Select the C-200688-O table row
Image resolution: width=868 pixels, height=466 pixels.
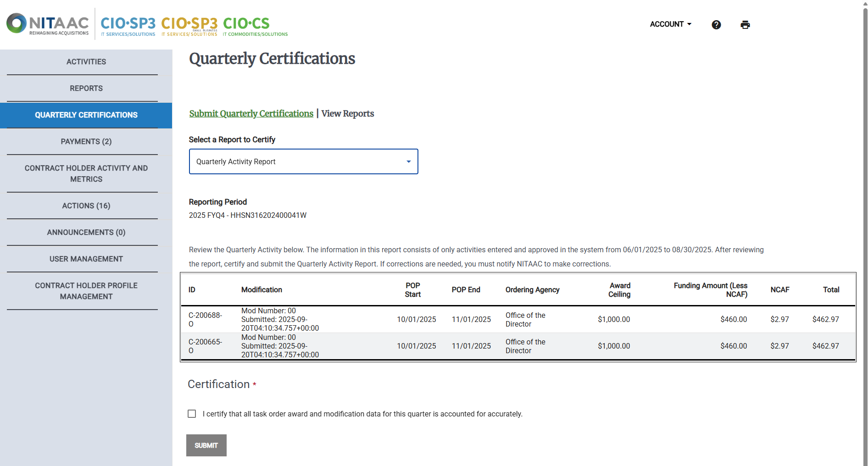pos(413,319)
